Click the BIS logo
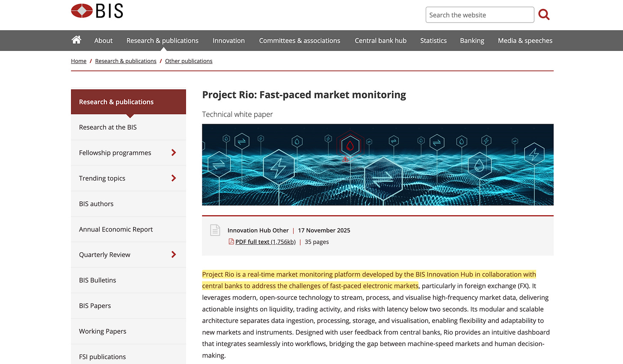The width and height of the screenshot is (623, 364). 97,11
